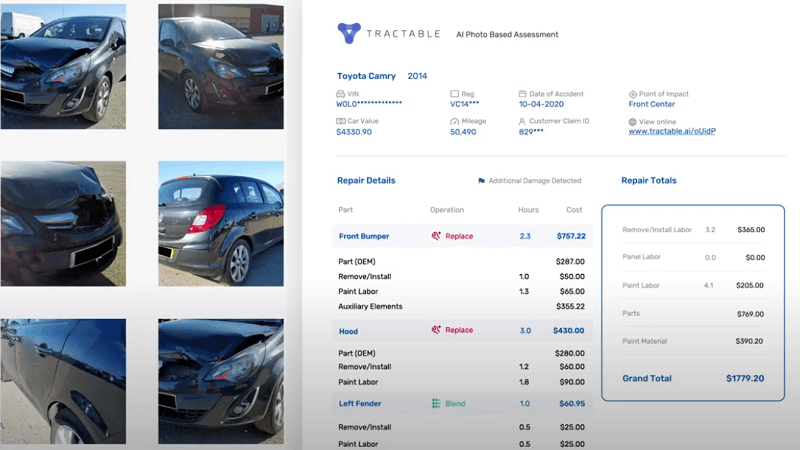Click the Blend icon in Left Fender row
This screenshot has height=450, width=800.
pos(436,404)
